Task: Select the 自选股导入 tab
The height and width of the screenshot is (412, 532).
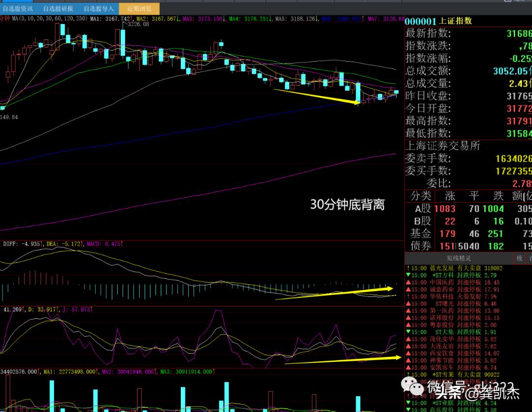Action: pos(99,8)
